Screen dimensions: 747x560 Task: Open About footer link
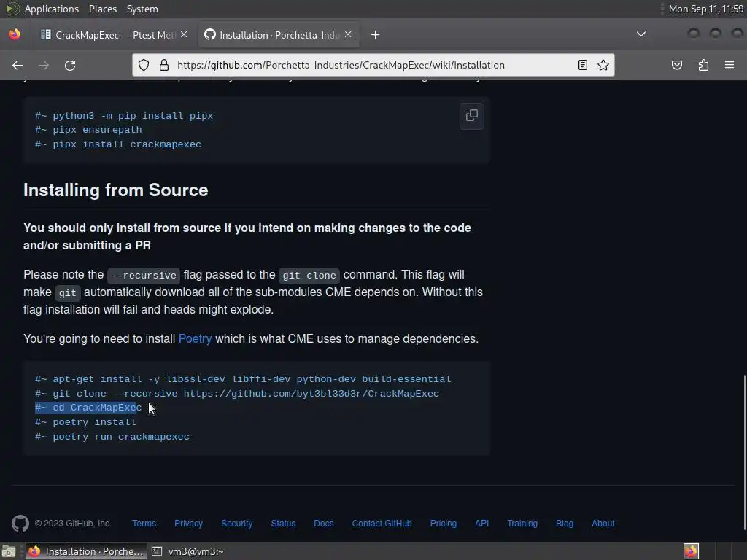tap(603, 524)
